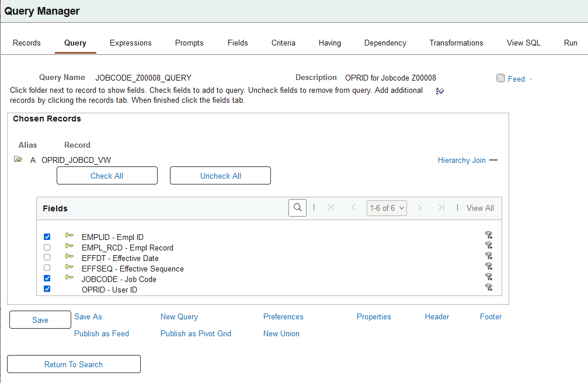Viewport: 588px width, 383px height.
Task: Uncheck the EMPLID field checkbox
Action: click(x=47, y=236)
